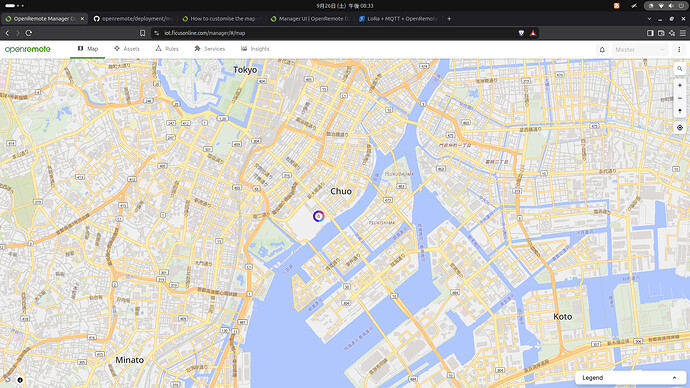Toggle the browser sidebar panel
This screenshot has width=690, height=388.
click(x=650, y=33)
